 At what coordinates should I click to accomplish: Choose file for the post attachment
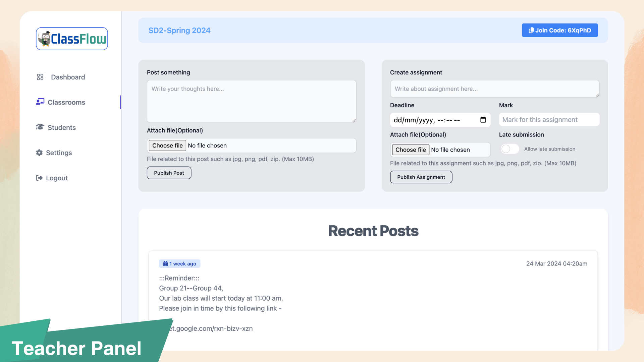click(x=167, y=145)
